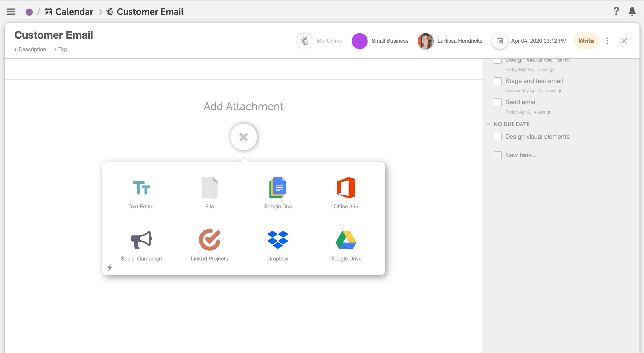Open the notifications bell
The width and height of the screenshot is (644, 353).
point(632,11)
